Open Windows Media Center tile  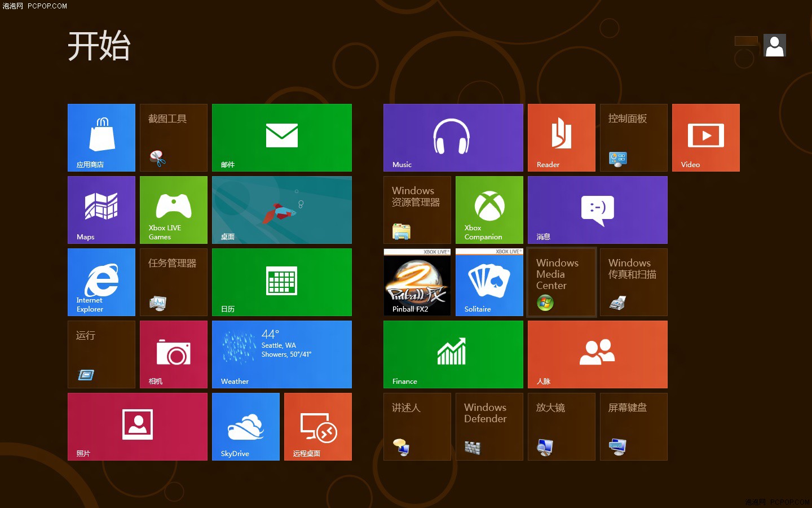[562, 282]
